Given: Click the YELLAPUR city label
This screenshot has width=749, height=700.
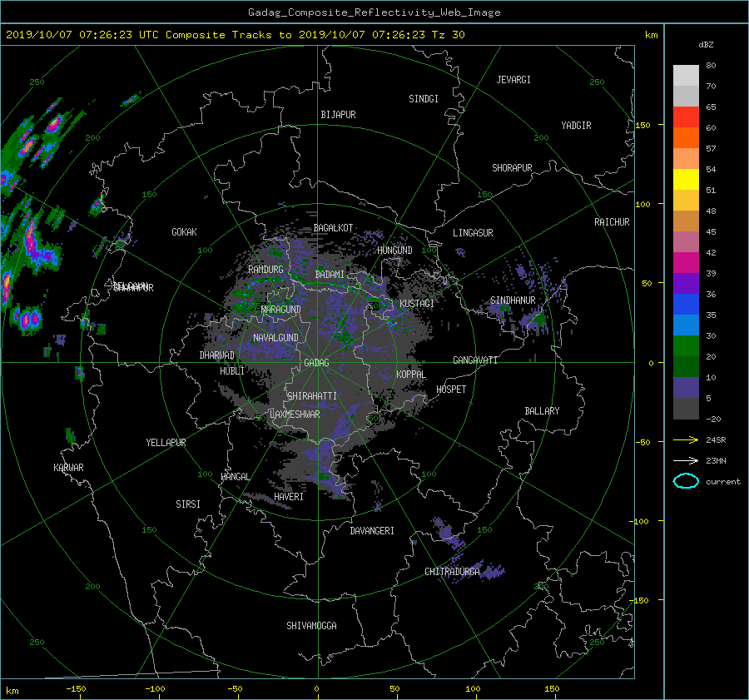Looking at the screenshot, I should coord(166,443).
